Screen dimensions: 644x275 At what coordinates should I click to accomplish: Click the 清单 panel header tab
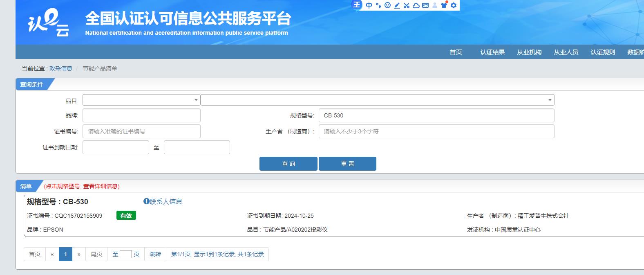click(x=26, y=186)
